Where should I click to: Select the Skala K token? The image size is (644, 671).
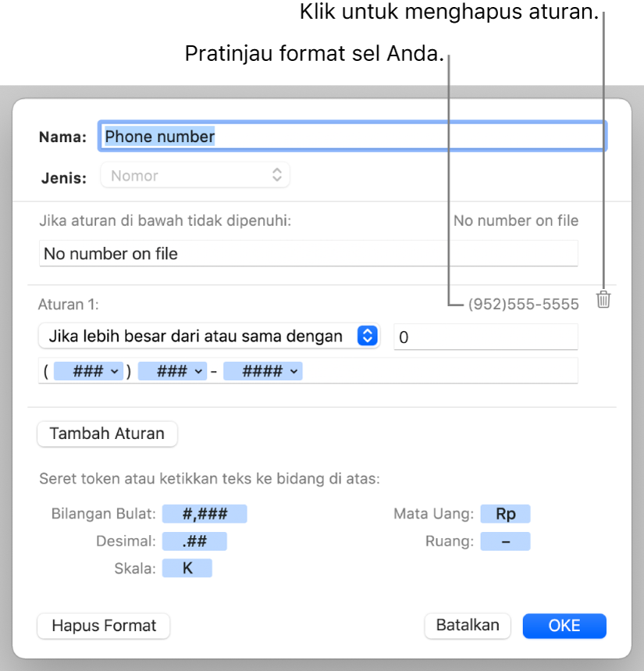(187, 569)
